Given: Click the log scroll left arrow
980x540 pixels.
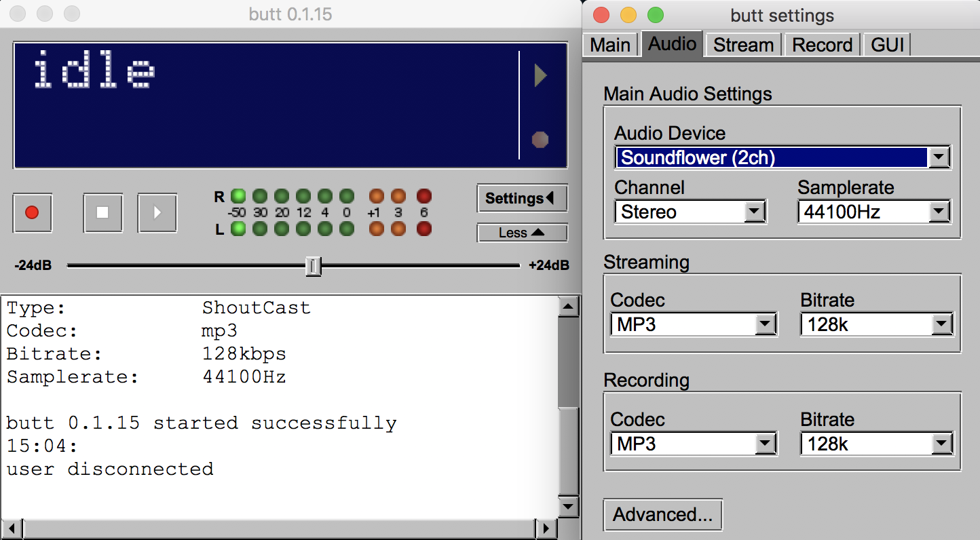Looking at the screenshot, I should [x=12, y=528].
